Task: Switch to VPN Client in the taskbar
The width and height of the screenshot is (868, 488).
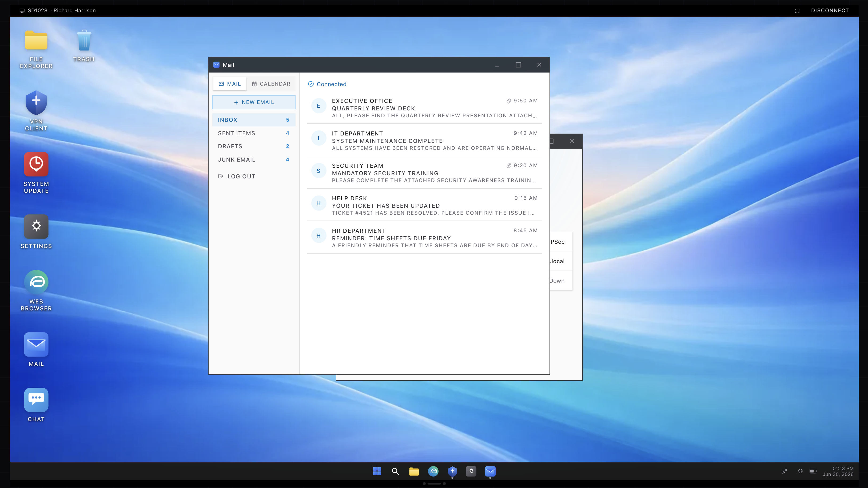Action: [452, 471]
